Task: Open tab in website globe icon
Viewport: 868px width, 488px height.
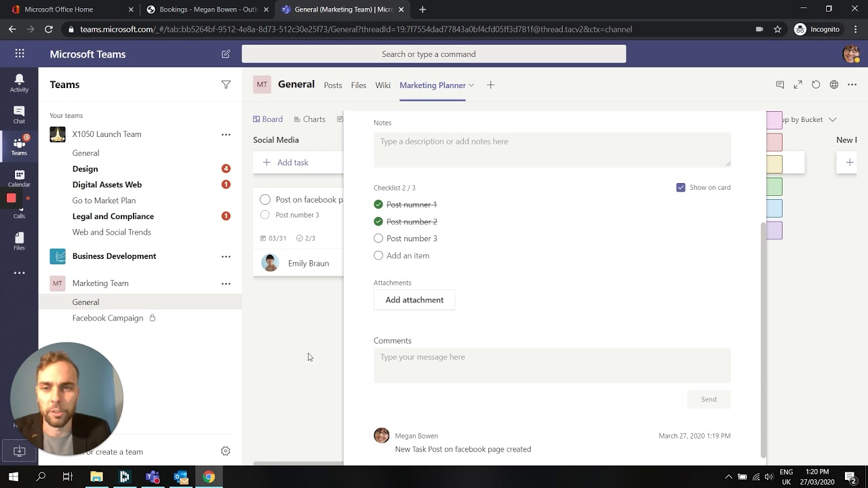Action: click(834, 85)
